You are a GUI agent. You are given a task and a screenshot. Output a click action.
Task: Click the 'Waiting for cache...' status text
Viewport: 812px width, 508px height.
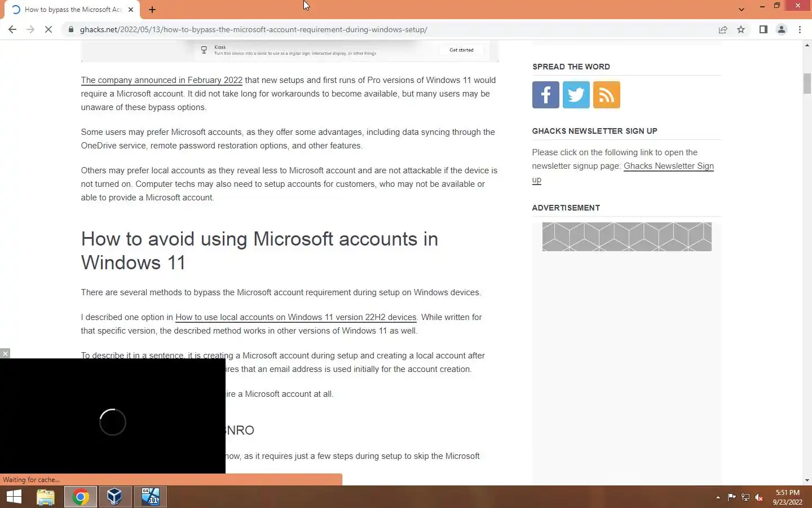pos(31,480)
